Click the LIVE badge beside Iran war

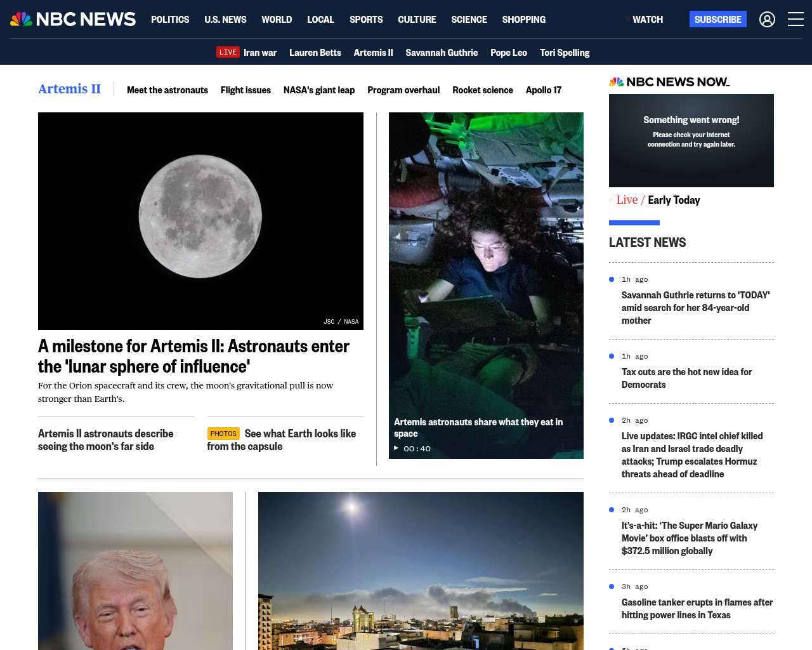click(x=228, y=53)
